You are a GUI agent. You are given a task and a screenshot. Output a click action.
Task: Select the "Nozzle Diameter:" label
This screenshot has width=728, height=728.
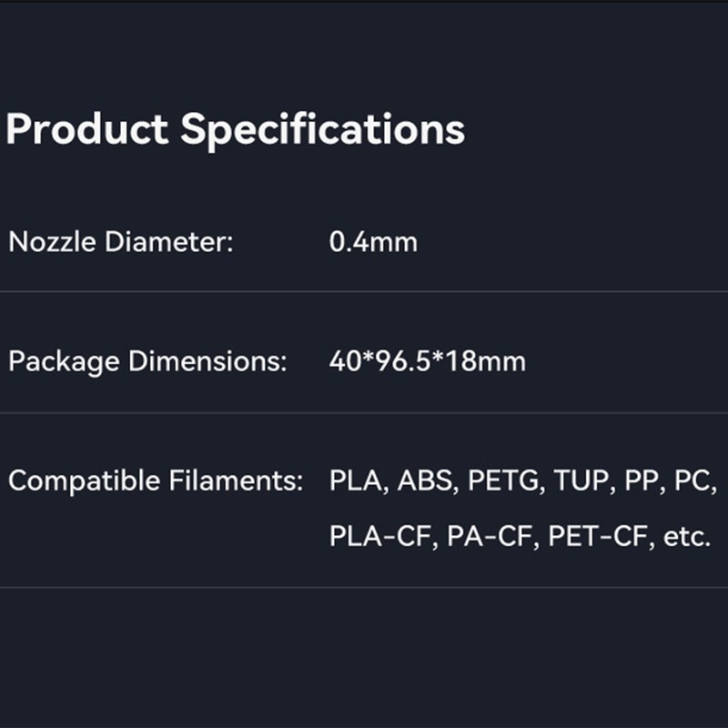(121, 243)
